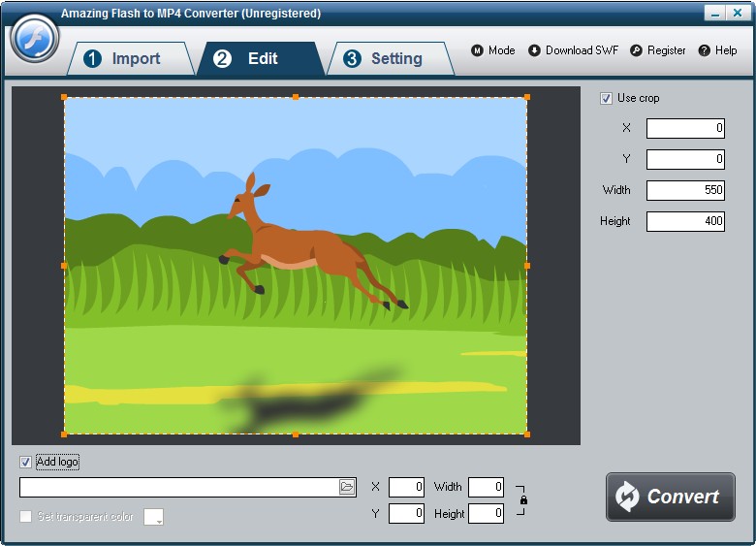Screen dimensions: 756x546
Task: Click the logo Height field
Action: (486, 513)
